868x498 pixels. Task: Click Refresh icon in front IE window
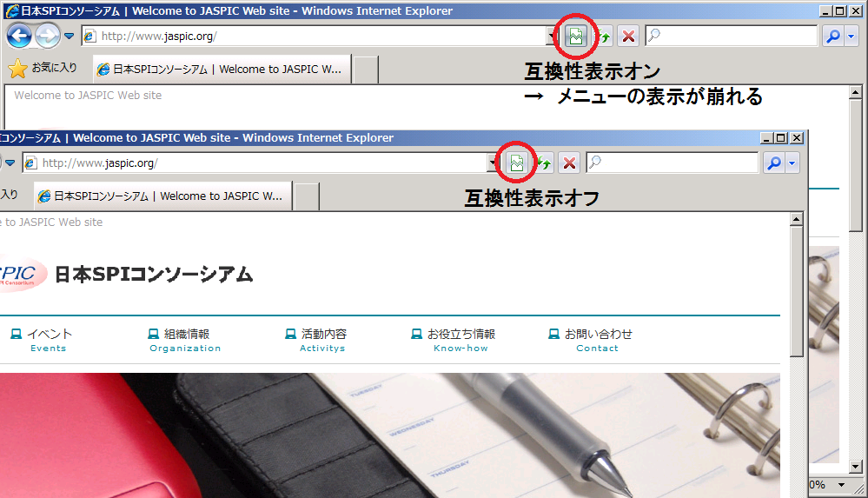pyautogui.click(x=544, y=163)
